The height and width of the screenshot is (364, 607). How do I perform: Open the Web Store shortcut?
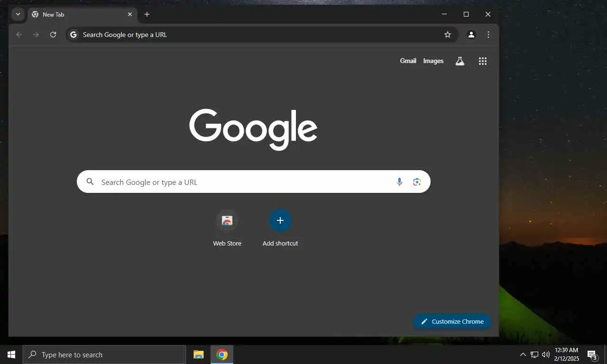(x=227, y=229)
